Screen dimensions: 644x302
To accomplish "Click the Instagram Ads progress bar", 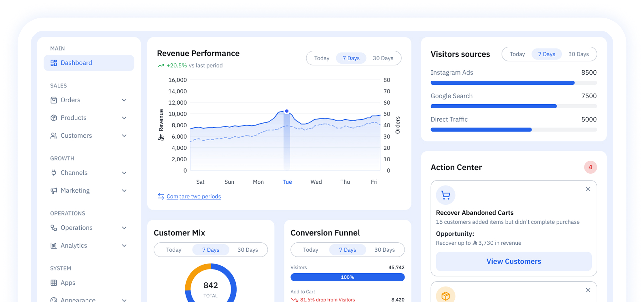I will click(x=513, y=83).
